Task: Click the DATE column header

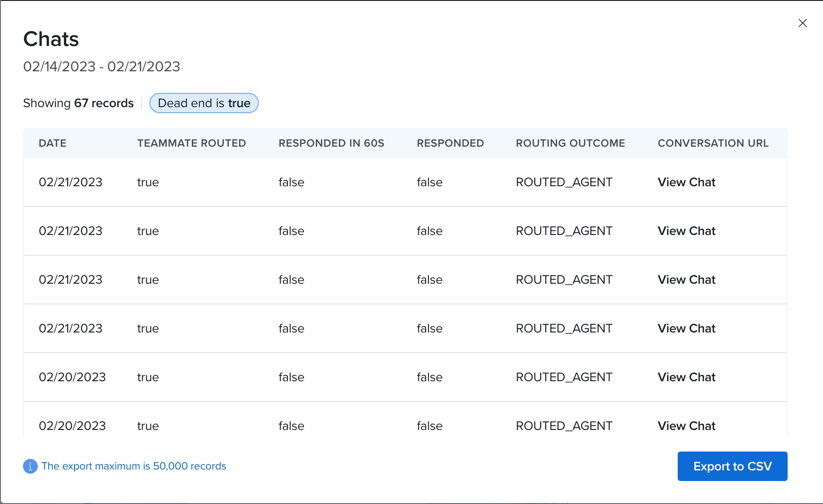Action: coord(52,143)
